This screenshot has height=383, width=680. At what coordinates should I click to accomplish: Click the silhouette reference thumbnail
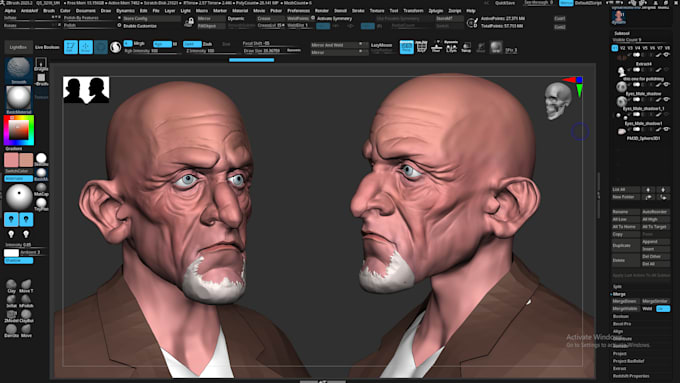(x=86, y=90)
